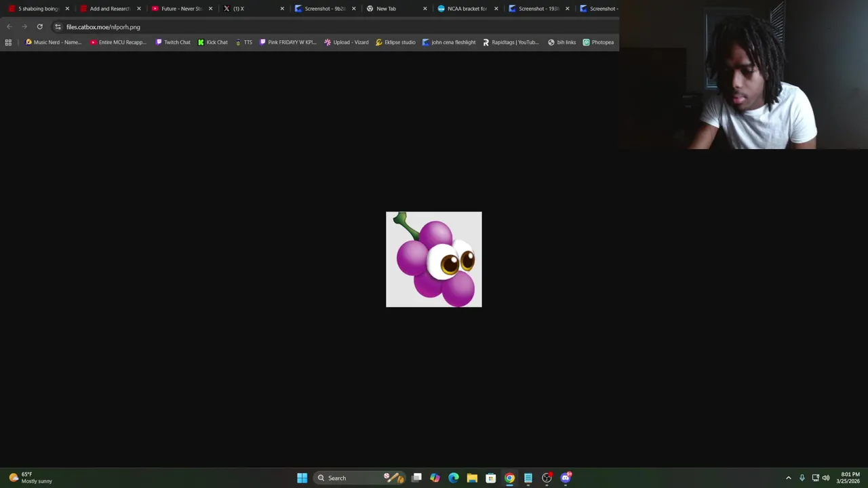Click the taskbar Search box
This screenshot has width=868, height=488.
click(x=359, y=478)
